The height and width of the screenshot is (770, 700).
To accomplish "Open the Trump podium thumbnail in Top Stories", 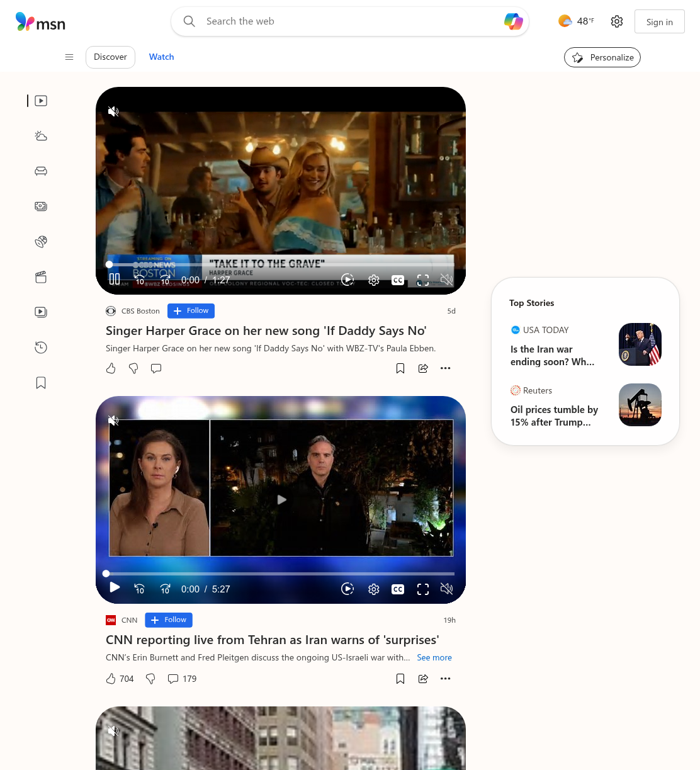I will click(x=640, y=344).
